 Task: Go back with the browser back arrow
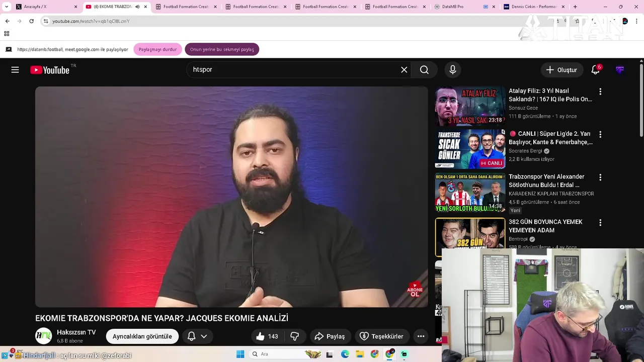7,21
